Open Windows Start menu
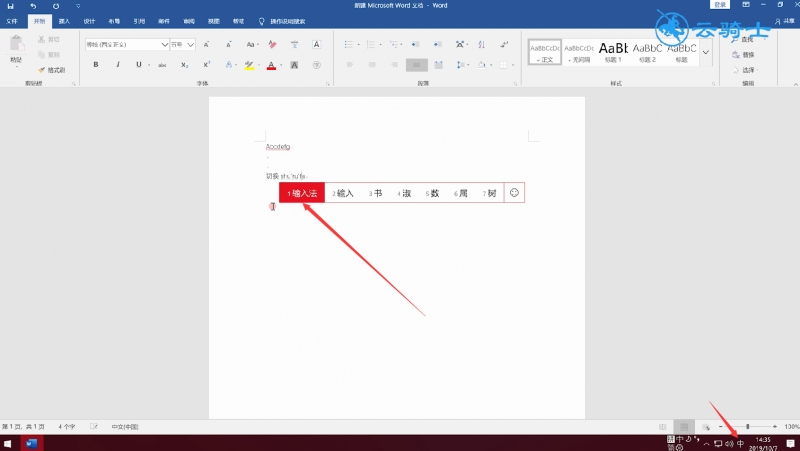Viewport: 800px width, 451px height. tap(7, 443)
